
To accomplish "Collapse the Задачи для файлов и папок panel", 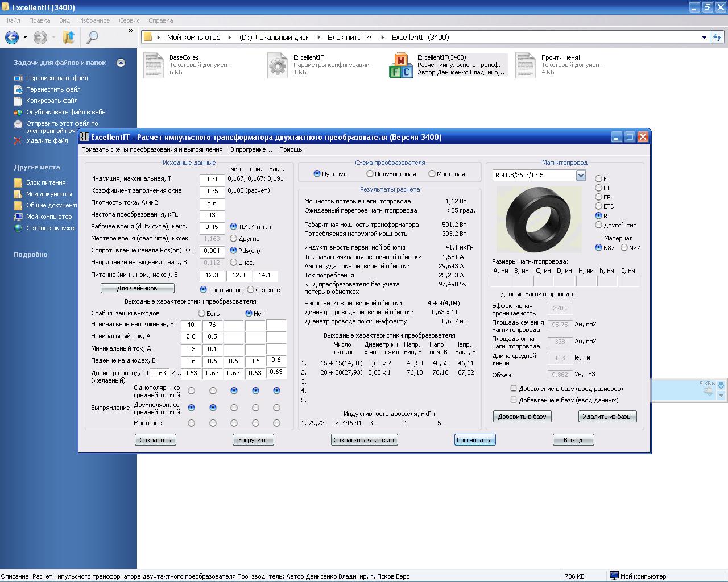I will pyautogui.click(x=121, y=63).
